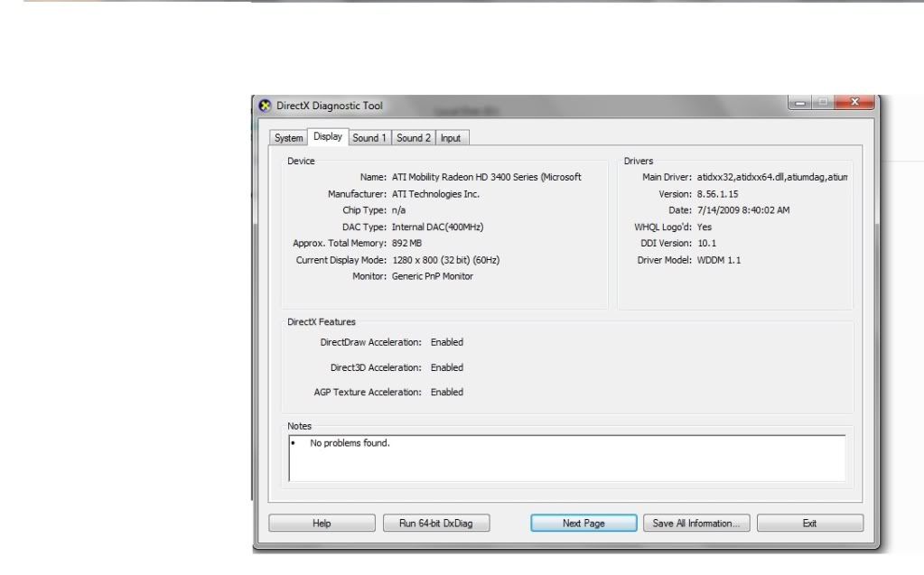Open the Sound 2 tab
This screenshot has width=924, height=575.
pos(414,138)
